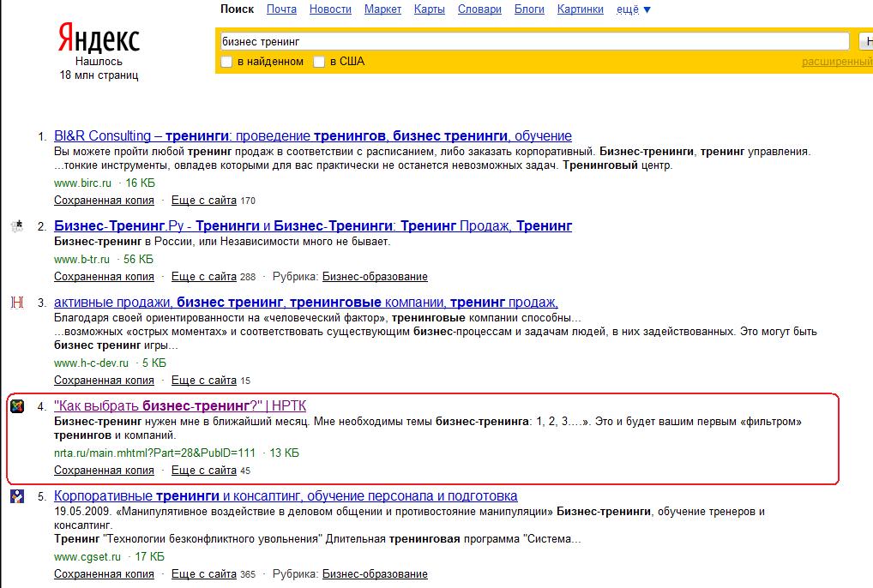873x588 pixels.
Task: Visit www.h-c-dev.ru URL
Action: (91, 363)
